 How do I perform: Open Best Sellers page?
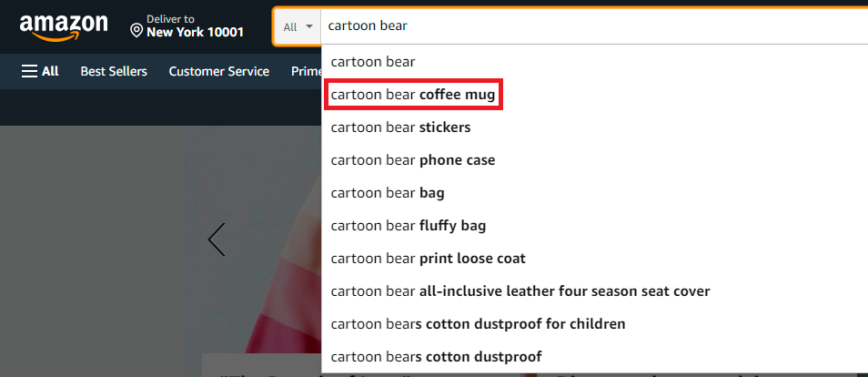(x=114, y=71)
